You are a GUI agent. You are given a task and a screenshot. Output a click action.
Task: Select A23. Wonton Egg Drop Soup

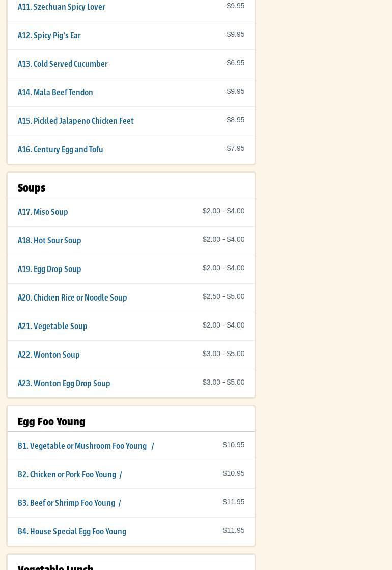coord(64,384)
